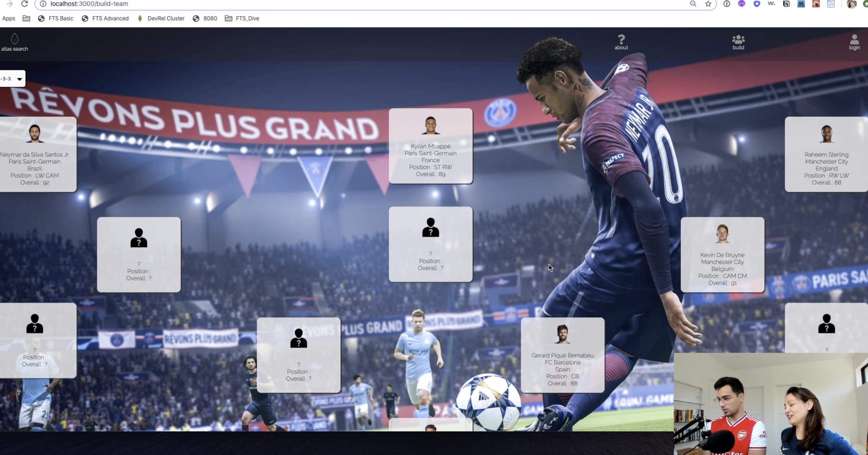Open the DevRel Cluster bookmark
Screen dimensions: 868x455
coord(161,18)
